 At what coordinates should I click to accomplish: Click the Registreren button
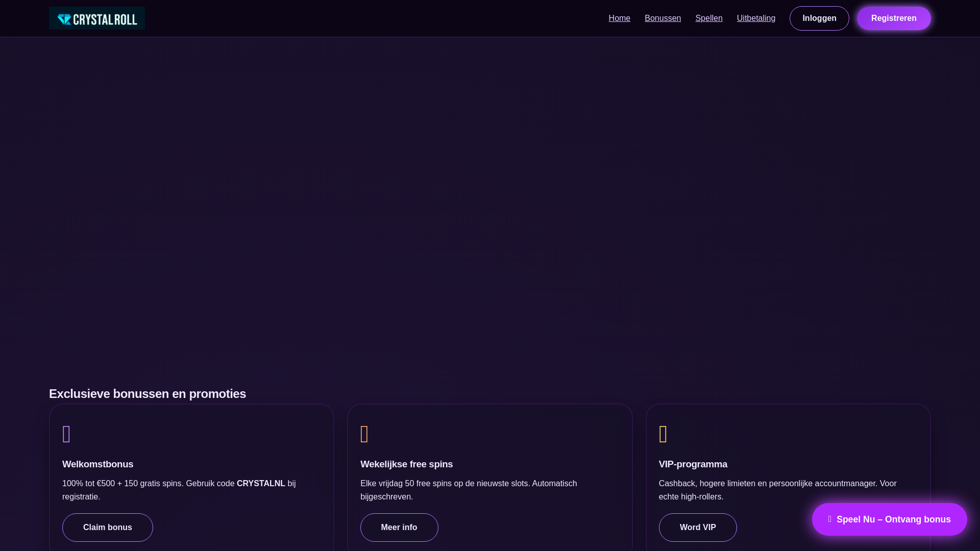click(x=894, y=18)
